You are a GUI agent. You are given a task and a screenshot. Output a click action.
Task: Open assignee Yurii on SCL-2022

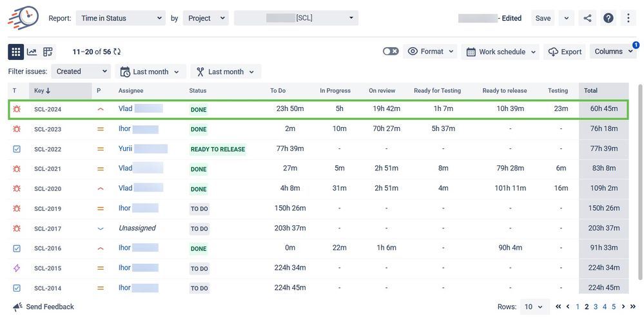pyautogui.click(x=125, y=148)
